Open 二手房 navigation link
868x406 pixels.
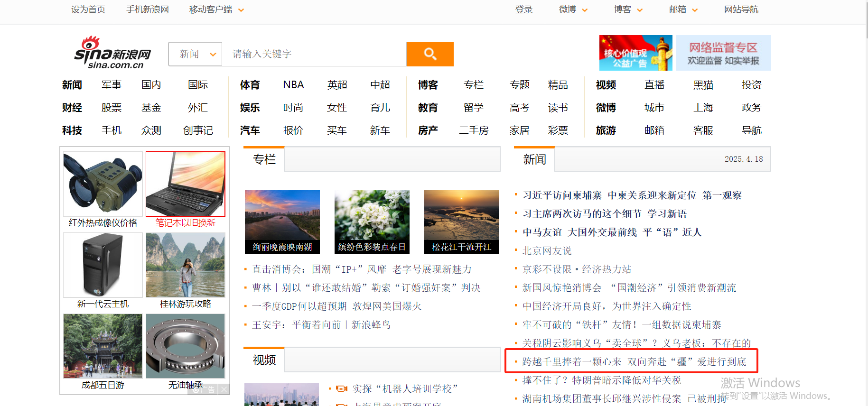(474, 130)
